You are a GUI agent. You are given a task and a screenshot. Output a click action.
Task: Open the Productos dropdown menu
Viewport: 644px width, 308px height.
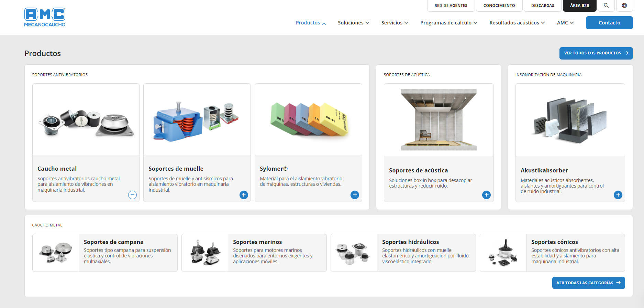point(311,23)
